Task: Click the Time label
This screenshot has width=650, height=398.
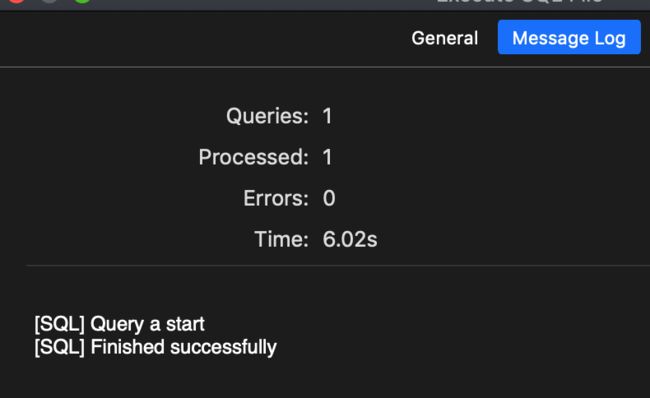Action: tap(281, 239)
